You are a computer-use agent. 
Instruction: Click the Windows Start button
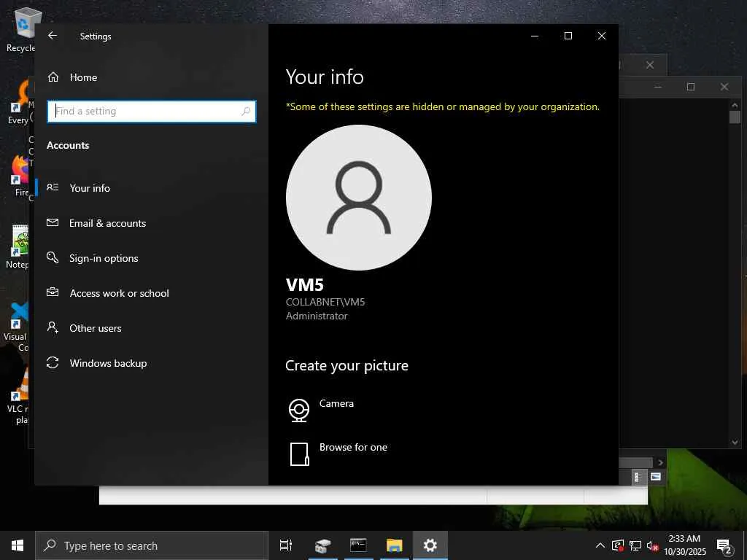pyautogui.click(x=18, y=545)
